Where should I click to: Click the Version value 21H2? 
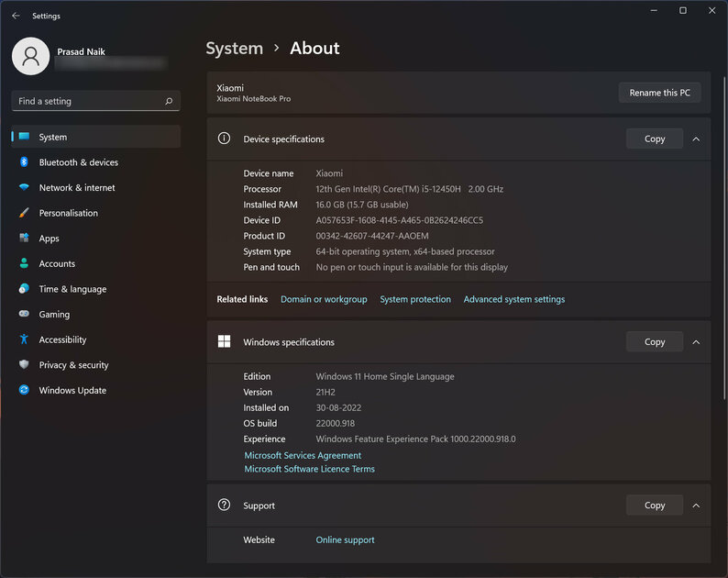click(x=325, y=392)
